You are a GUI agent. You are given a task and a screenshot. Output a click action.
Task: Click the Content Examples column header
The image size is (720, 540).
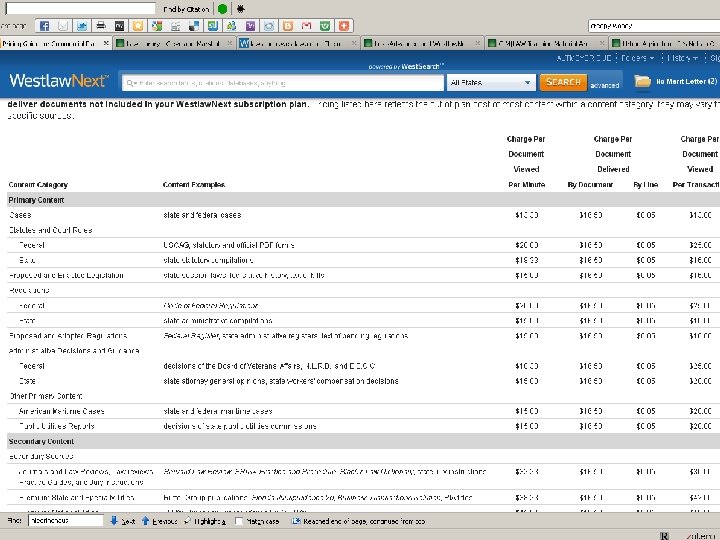click(x=194, y=185)
